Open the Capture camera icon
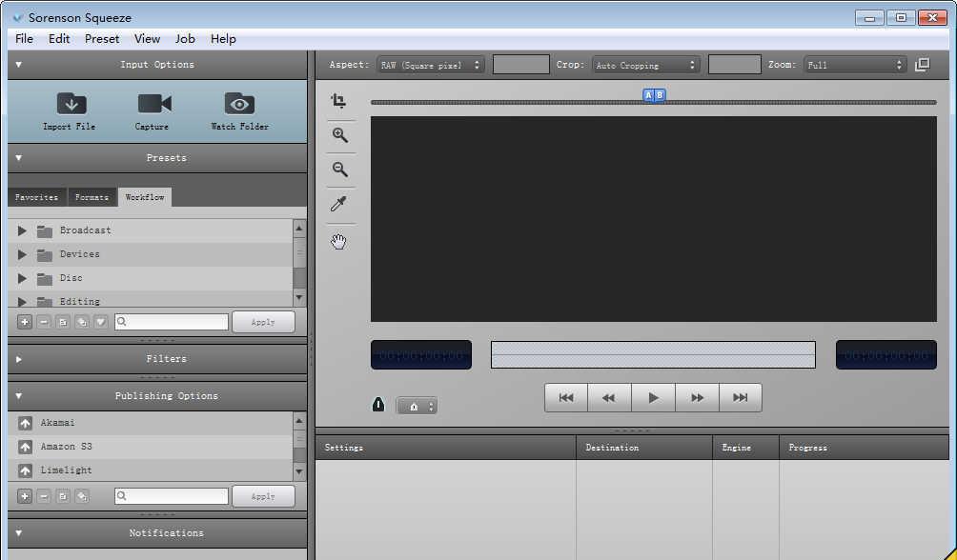The height and width of the screenshot is (560, 957). (x=154, y=104)
